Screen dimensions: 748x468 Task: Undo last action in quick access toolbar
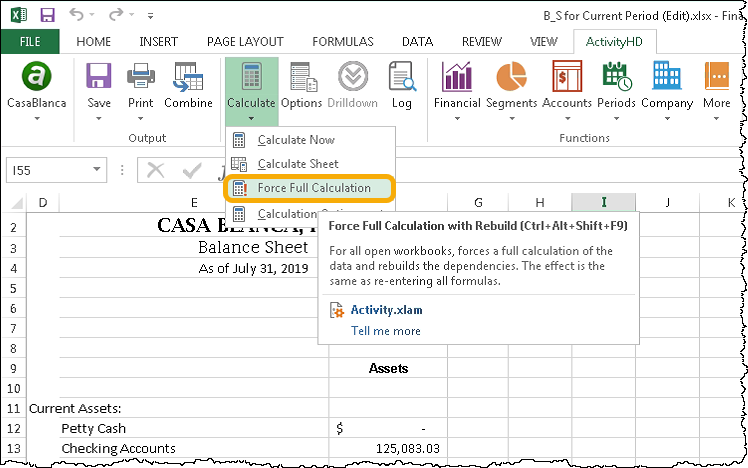coord(76,14)
